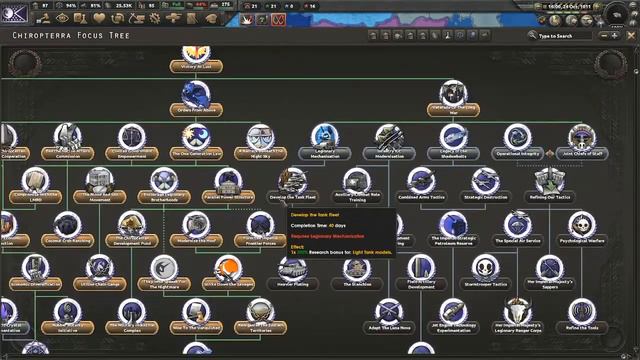
Task: Select Field Artillery Development focus
Action: coord(421,273)
